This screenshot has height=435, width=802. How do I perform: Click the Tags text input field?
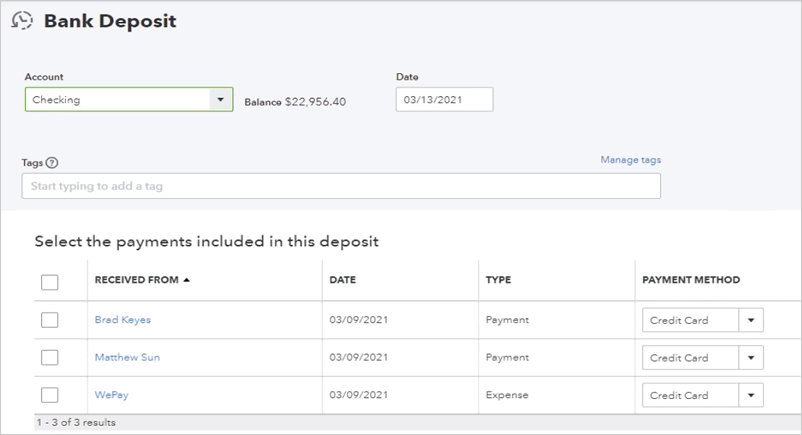pyautogui.click(x=340, y=186)
